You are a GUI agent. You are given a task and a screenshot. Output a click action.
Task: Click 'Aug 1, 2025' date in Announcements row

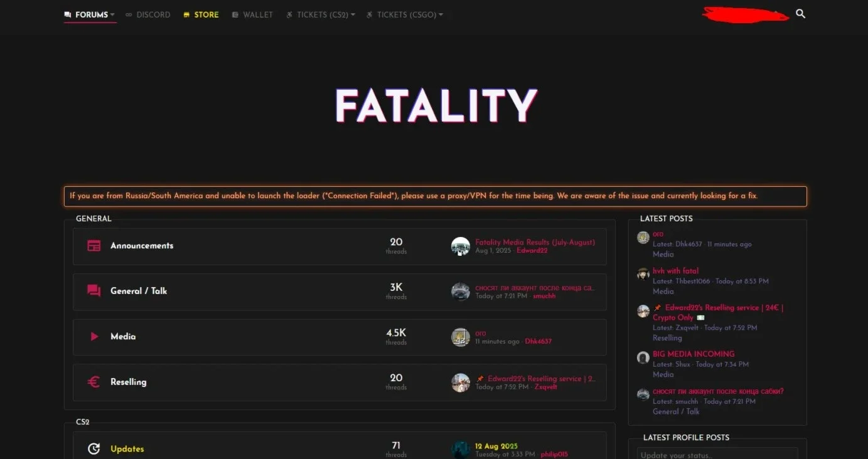click(493, 251)
